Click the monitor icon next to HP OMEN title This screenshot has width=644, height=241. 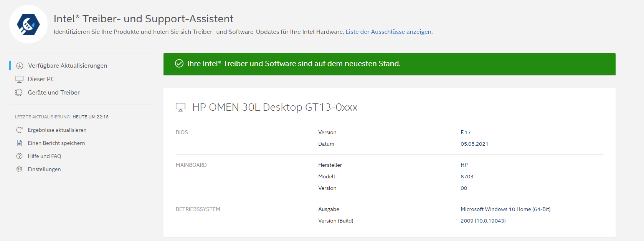pos(180,107)
